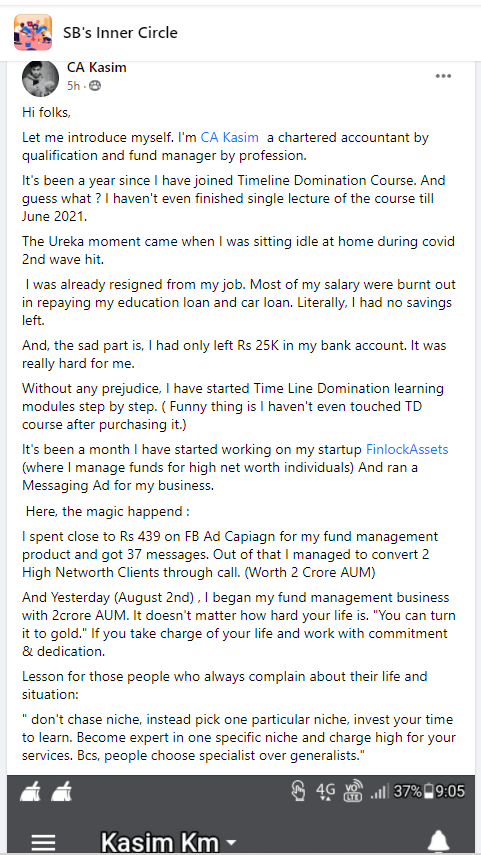Click the second broom cleaner status icon
481x855 pixels.
62,792
